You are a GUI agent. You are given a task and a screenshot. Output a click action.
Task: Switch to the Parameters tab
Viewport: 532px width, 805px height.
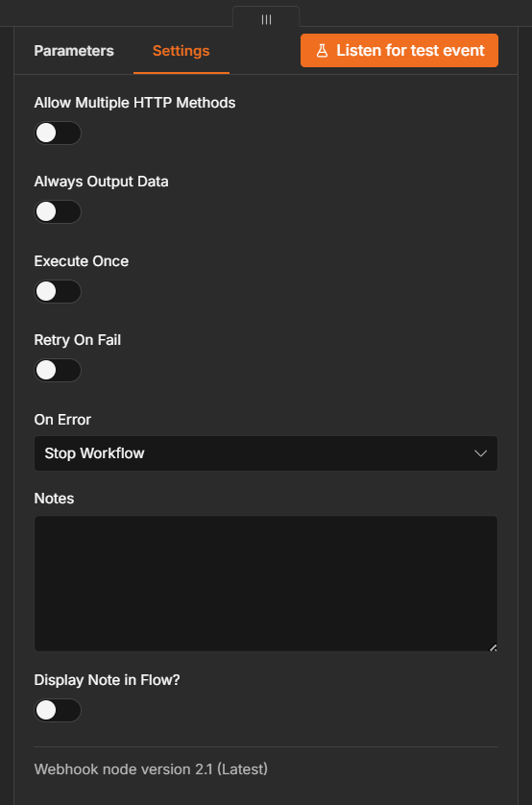(x=74, y=51)
